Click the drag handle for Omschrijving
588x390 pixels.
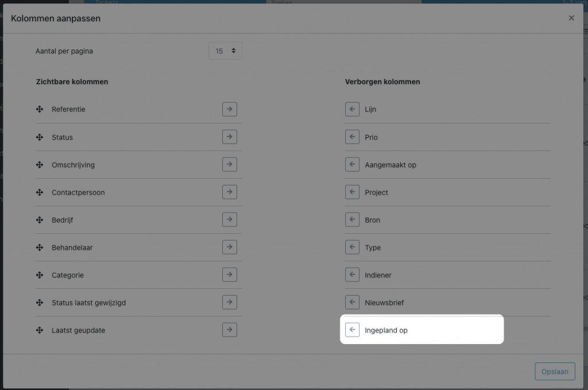pos(40,165)
